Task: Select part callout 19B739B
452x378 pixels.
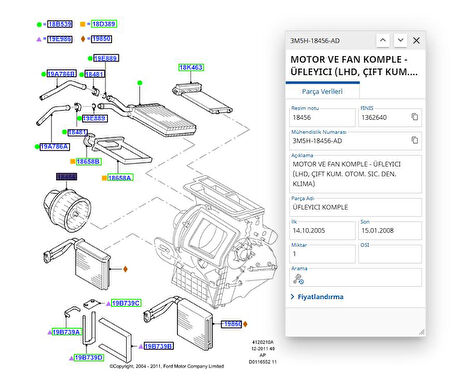Action: point(159,346)
